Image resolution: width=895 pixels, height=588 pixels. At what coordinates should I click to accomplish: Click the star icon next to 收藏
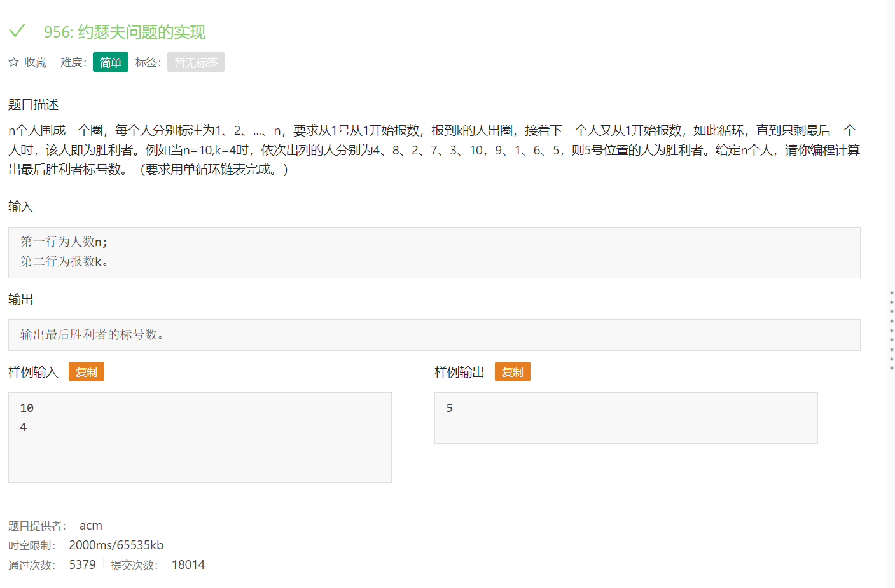(x=13, y=62)
